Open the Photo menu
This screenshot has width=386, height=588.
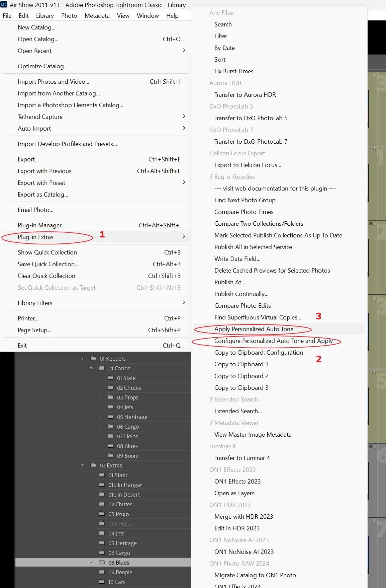69,16
